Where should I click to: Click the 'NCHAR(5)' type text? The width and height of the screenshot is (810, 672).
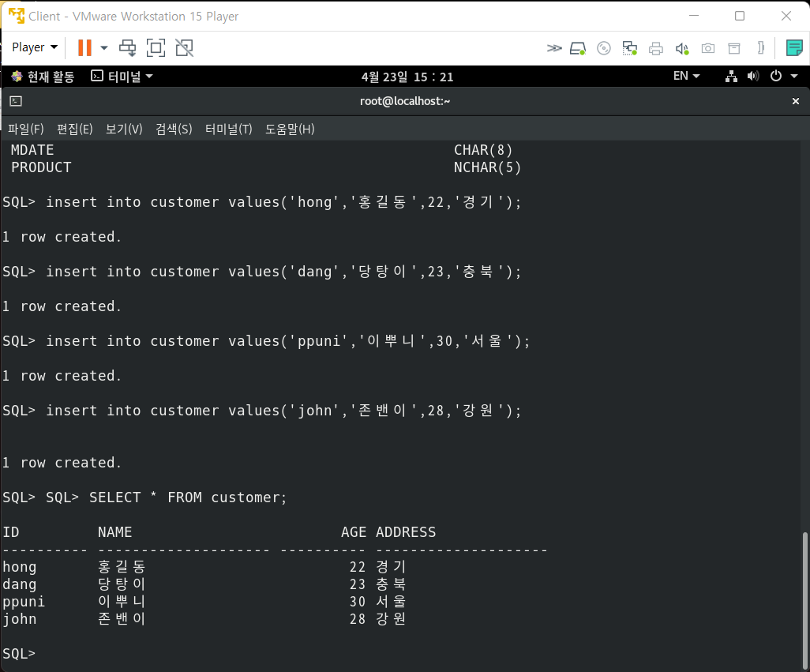click(487, 167)
